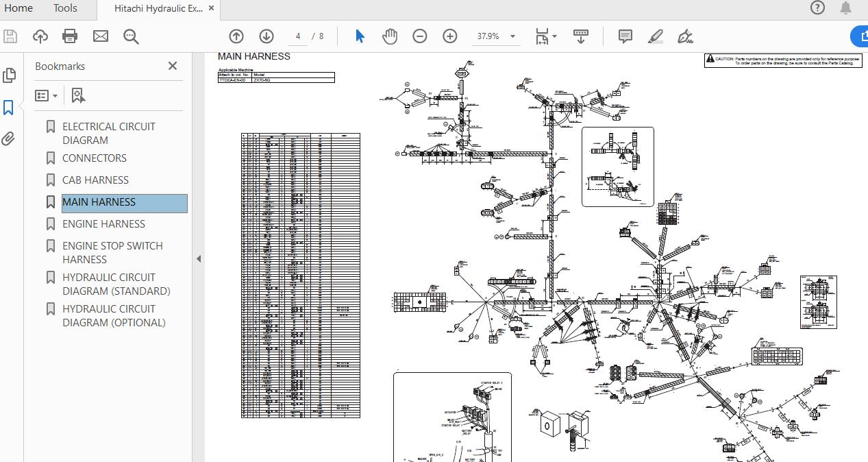The height and width of the screenshot is (462, 868).
Task: Print the document with printer icon
Action: pyautogui.click(x=70, y=36)
